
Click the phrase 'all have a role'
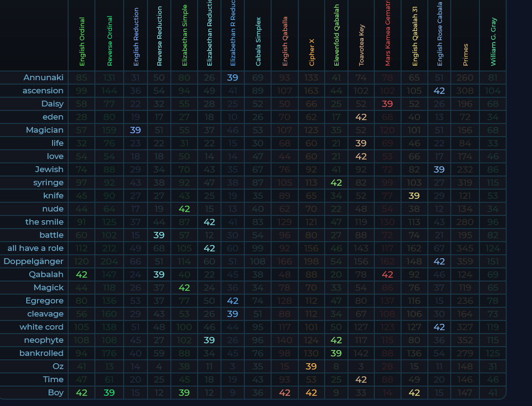(36, 248)
